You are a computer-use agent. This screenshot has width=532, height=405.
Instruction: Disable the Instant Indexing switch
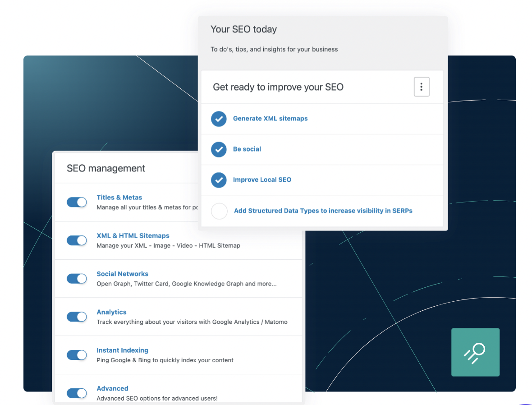(77, 355)
